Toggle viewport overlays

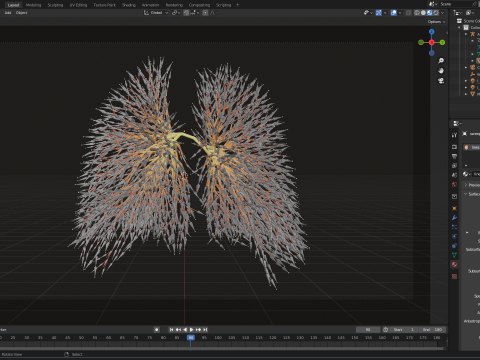[x=394, y=13]
